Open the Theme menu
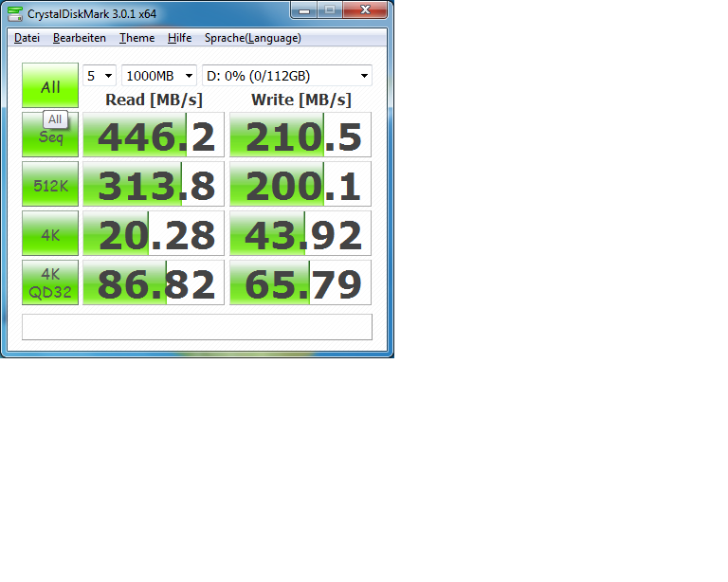 136,38
